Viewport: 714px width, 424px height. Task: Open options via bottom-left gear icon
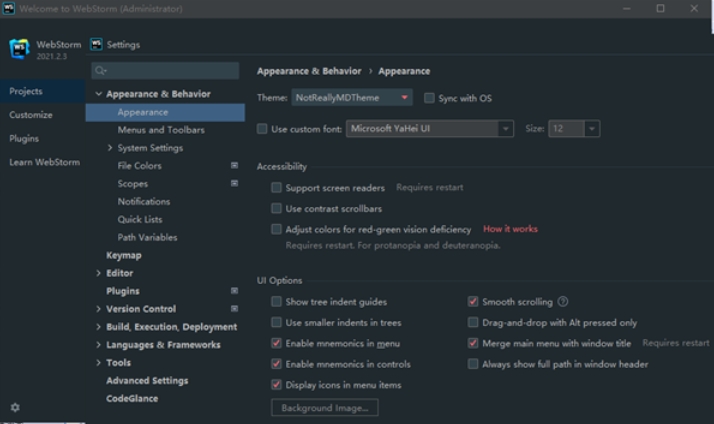(x=15, y=407)
